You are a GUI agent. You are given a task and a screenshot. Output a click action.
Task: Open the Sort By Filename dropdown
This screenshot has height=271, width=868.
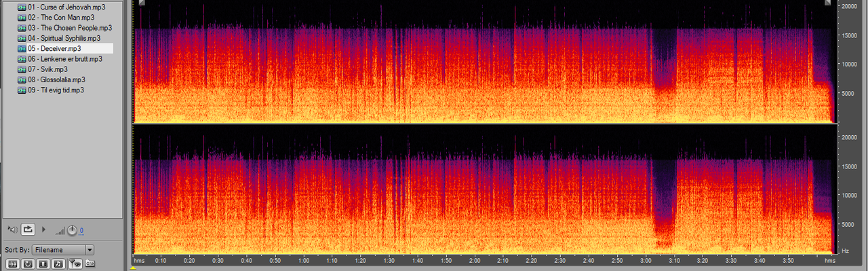click(x=62, y=250)
